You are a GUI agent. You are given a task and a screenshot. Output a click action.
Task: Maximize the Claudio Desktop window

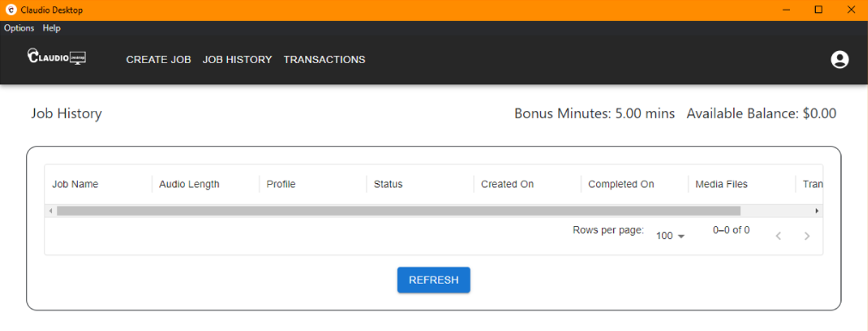(818, 10)
